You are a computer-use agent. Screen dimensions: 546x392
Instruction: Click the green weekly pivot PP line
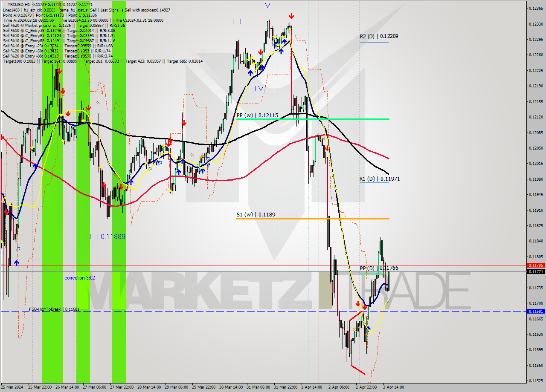pos(312,119)
